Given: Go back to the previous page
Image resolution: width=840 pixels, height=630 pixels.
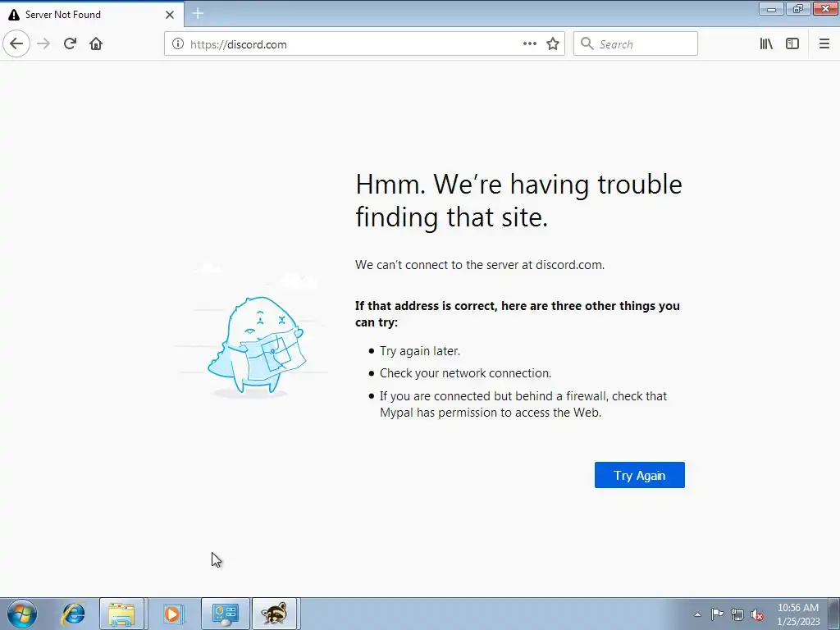Looking at the screenshot, I should (x=16, y=43).
